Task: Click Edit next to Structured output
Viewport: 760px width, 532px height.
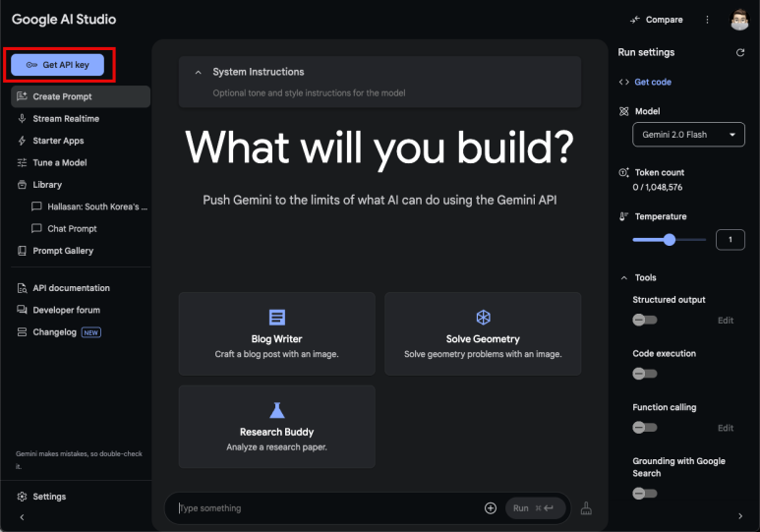Action: tap(726, 320)
